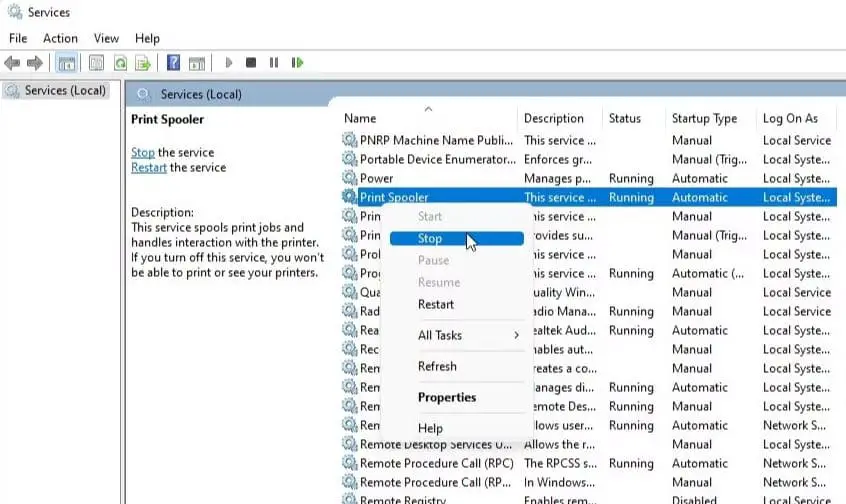Open the blue Help question mark icon
846x504 pixels.
173,63
